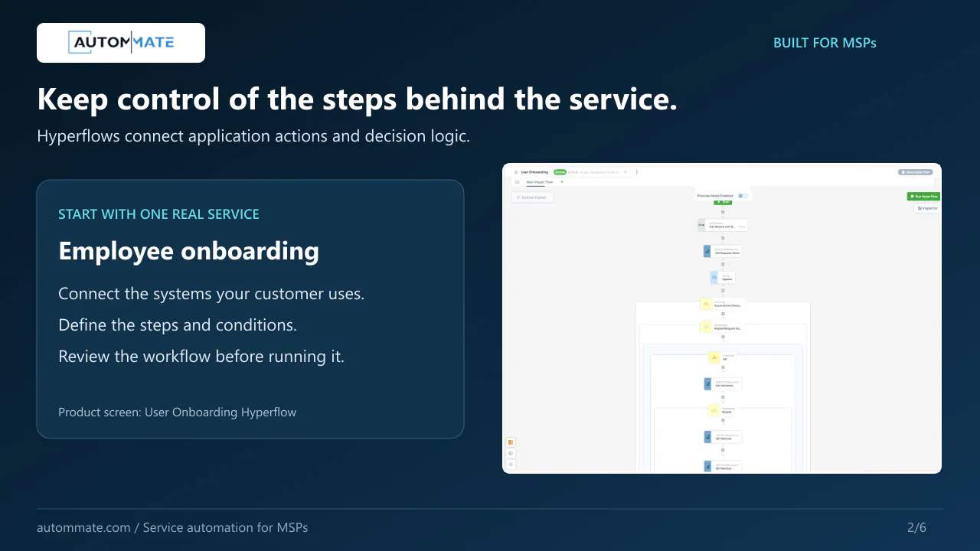Click the green Start node

tap(723, 202)
